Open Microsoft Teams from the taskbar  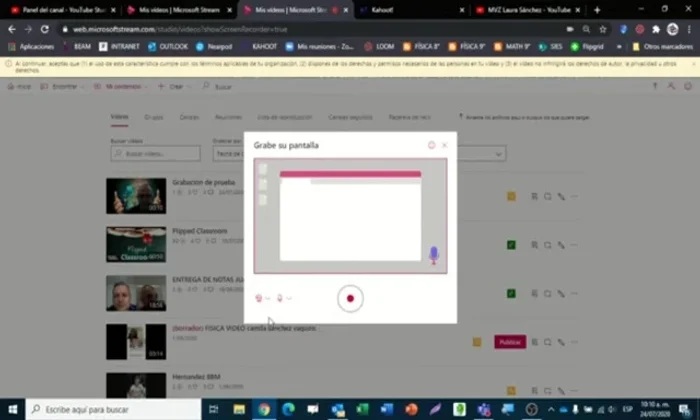(483, 409)
